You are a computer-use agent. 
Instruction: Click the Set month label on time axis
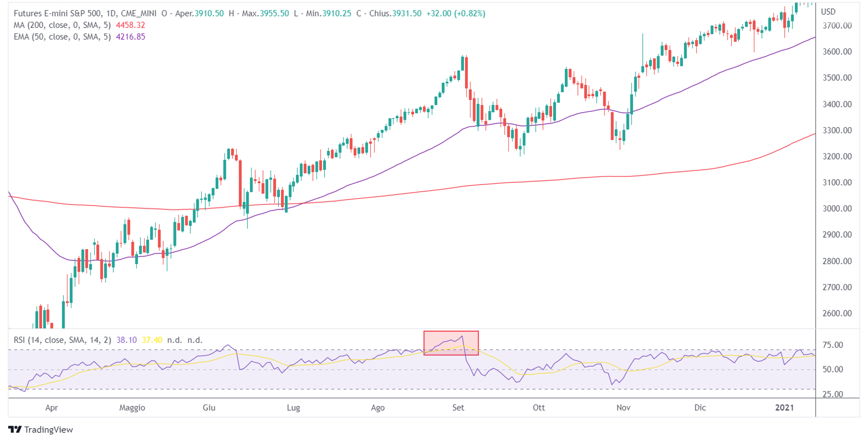click(x=458, y=408)
